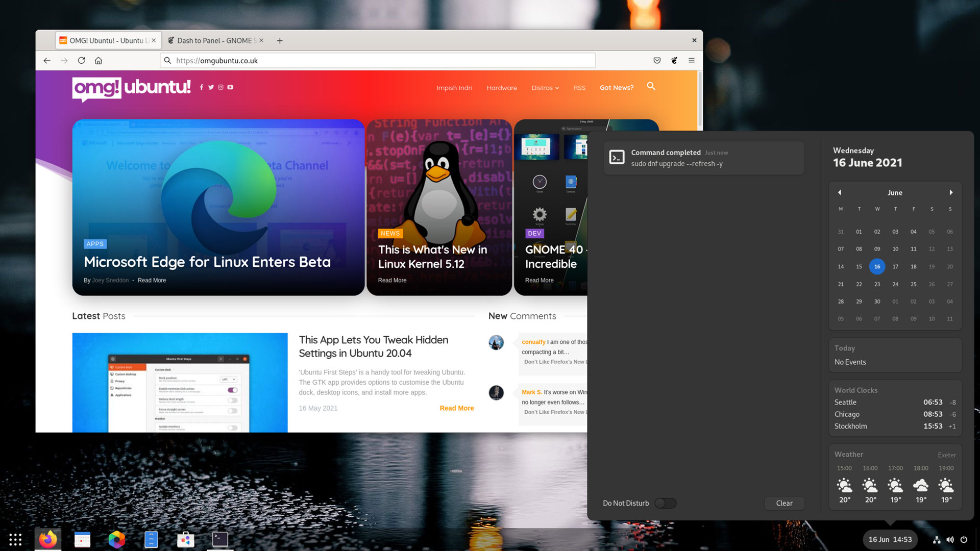Click the Firefox icon in the taskbar
The height and width of the screenshot is (551, 980).
(48, 539)
